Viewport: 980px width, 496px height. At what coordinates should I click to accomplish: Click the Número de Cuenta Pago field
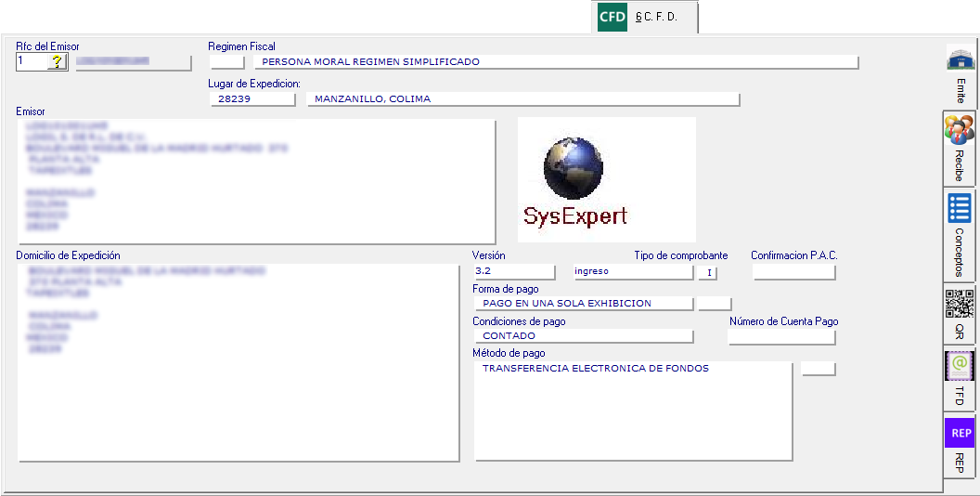782,336
